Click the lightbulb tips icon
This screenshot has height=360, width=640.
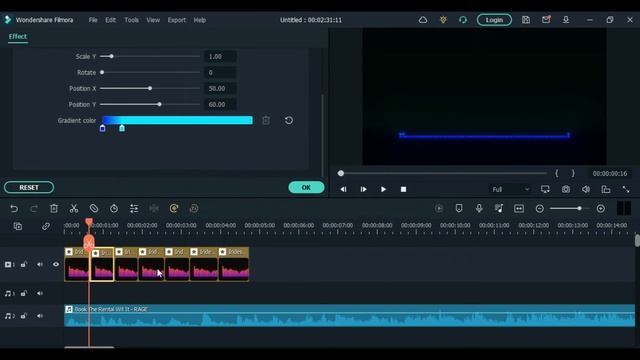click(x=443, y=20)
